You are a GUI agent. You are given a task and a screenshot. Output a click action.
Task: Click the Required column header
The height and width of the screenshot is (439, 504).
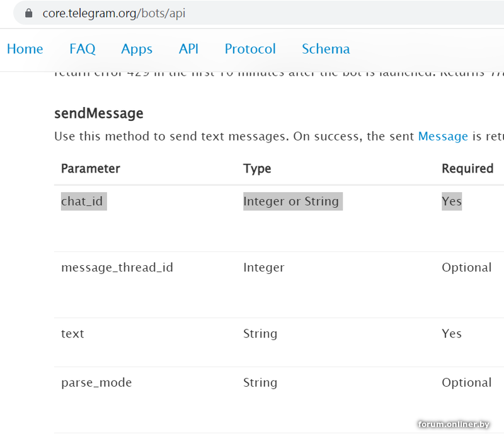467,169
